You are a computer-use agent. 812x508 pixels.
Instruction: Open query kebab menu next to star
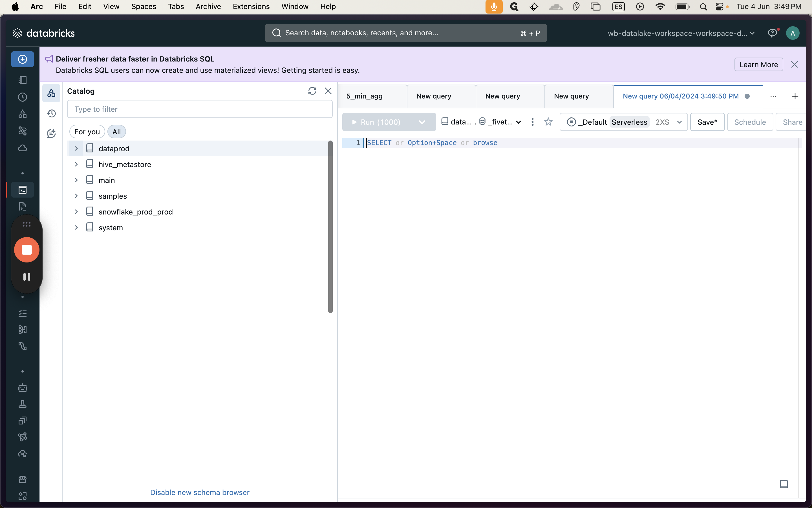point(533,122)
